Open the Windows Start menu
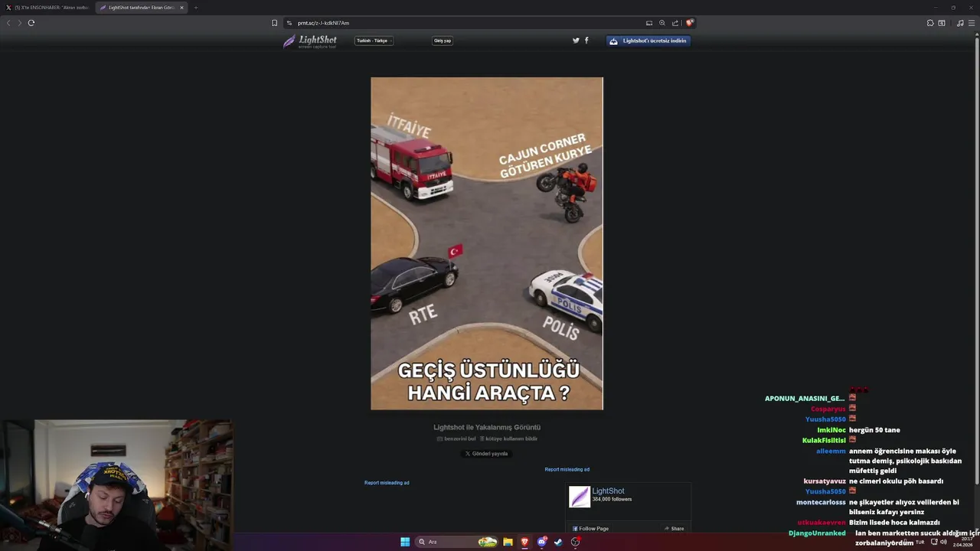Image resolution: width=980 pixels, height=551 pixels. (x=405, y=542)
